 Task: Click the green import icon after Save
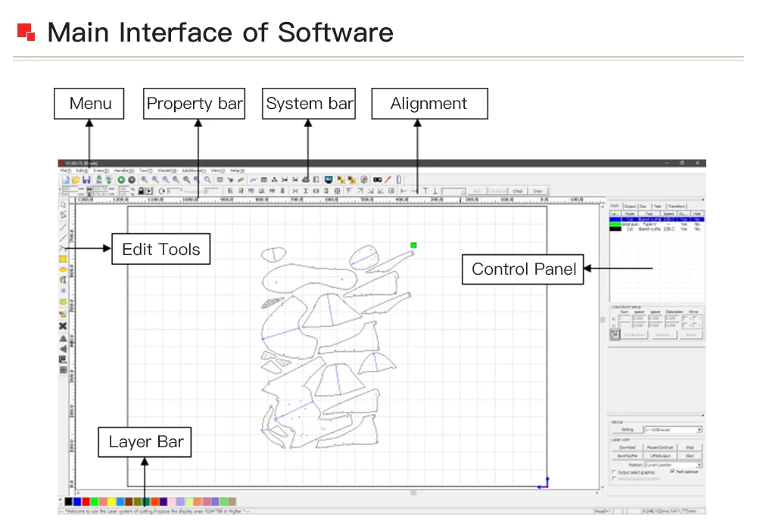click(98, 179)
